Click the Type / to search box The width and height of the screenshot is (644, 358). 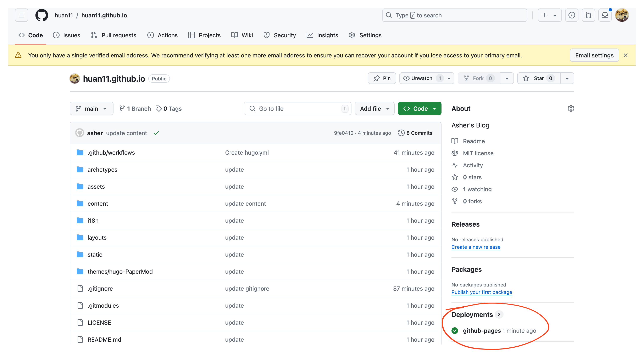(x=455, y=15)
